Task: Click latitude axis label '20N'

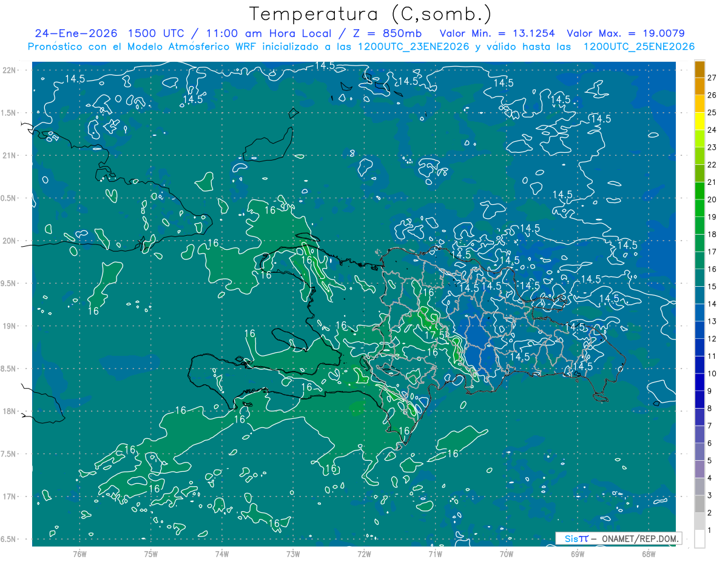Action: tap(8, 241)
